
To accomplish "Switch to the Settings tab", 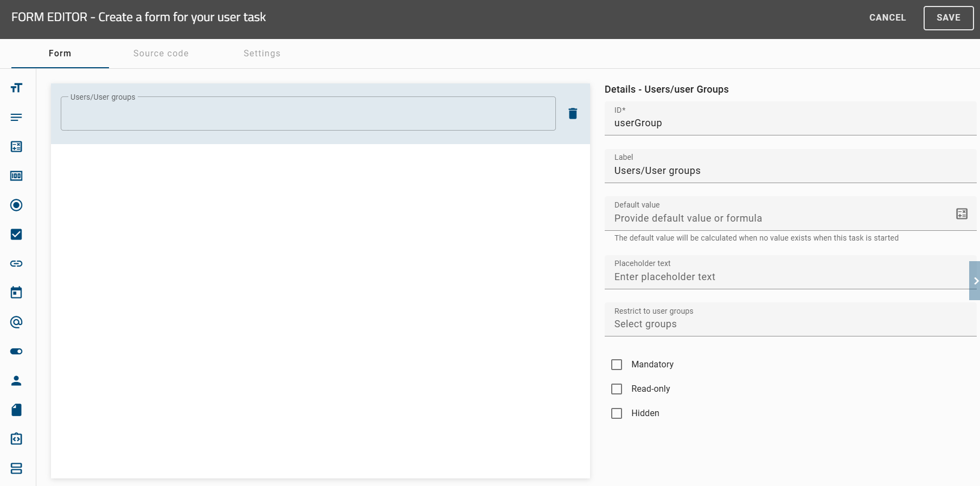I will point(262,53).
